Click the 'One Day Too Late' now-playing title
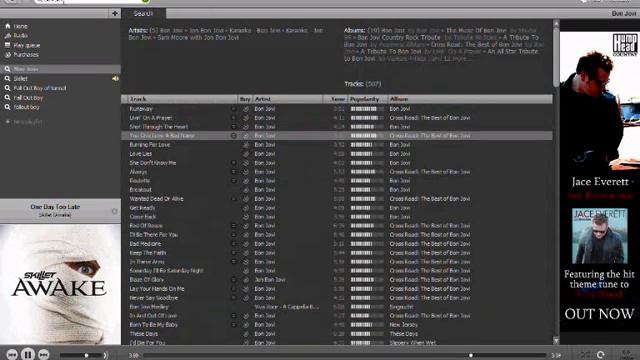 click(x=55, y=207)
